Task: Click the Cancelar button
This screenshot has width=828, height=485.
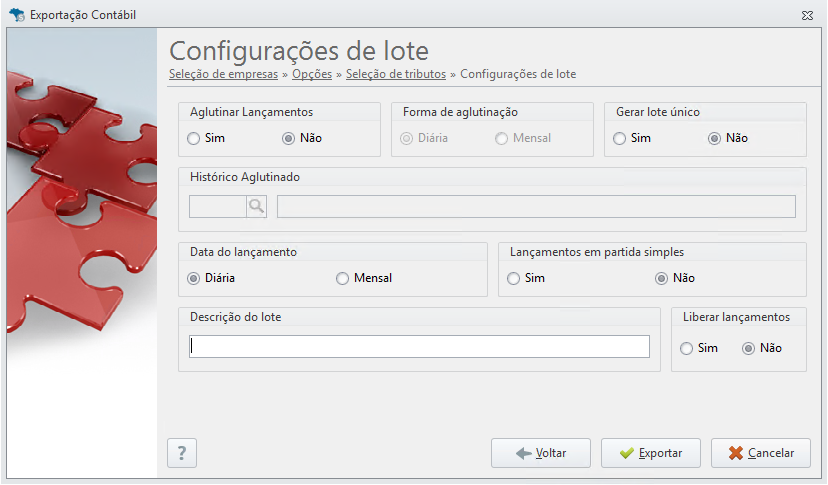Action: [760, 453]
